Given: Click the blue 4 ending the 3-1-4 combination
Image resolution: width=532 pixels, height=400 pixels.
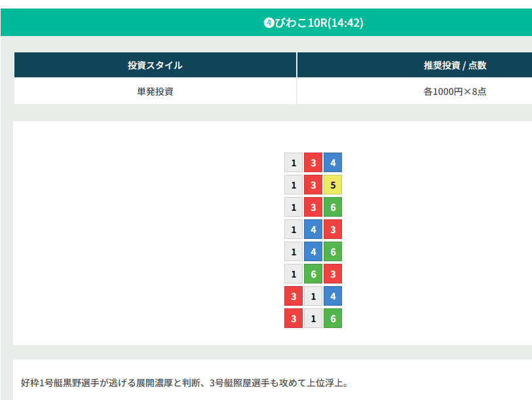Looking at the screenshot, I should (x=333, y=296).
